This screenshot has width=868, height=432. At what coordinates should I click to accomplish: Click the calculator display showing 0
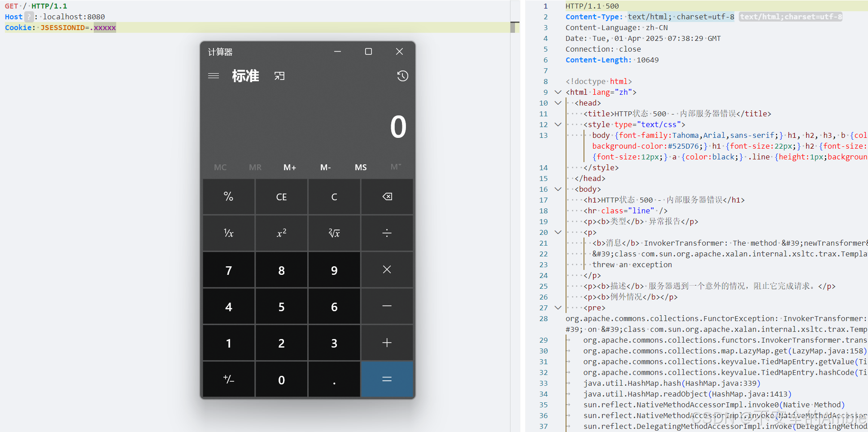tap(398, 127)
